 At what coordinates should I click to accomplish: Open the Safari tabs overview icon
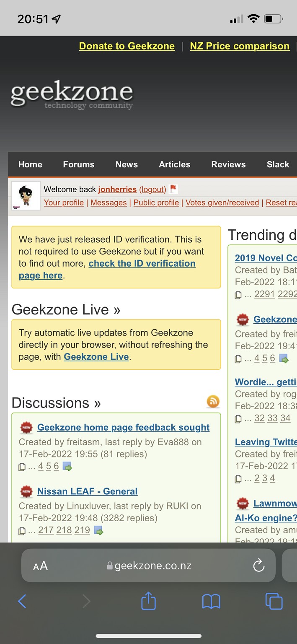tap(274, 602)
